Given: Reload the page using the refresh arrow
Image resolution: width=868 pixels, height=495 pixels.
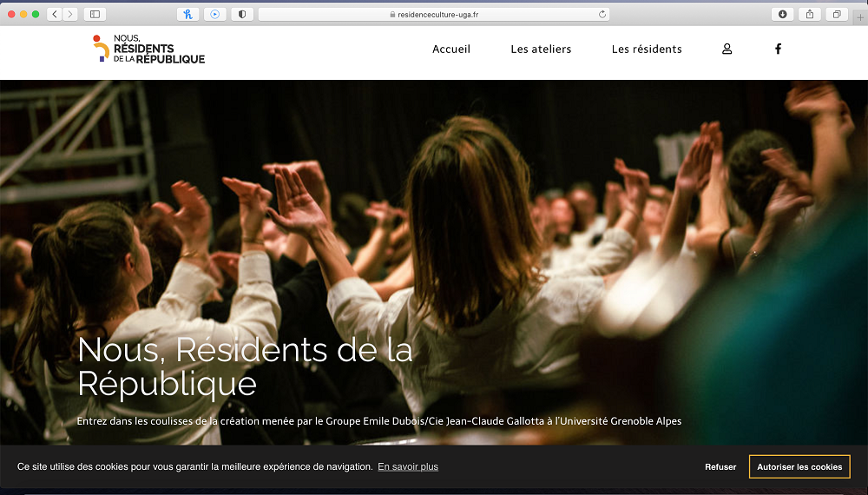Looking at the screenshot, I should (602, 15).
